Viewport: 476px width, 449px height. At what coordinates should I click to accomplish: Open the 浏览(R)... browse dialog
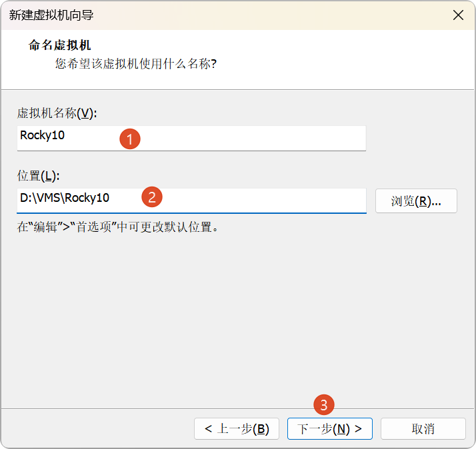pyautogui.click(x=416, y=201)
